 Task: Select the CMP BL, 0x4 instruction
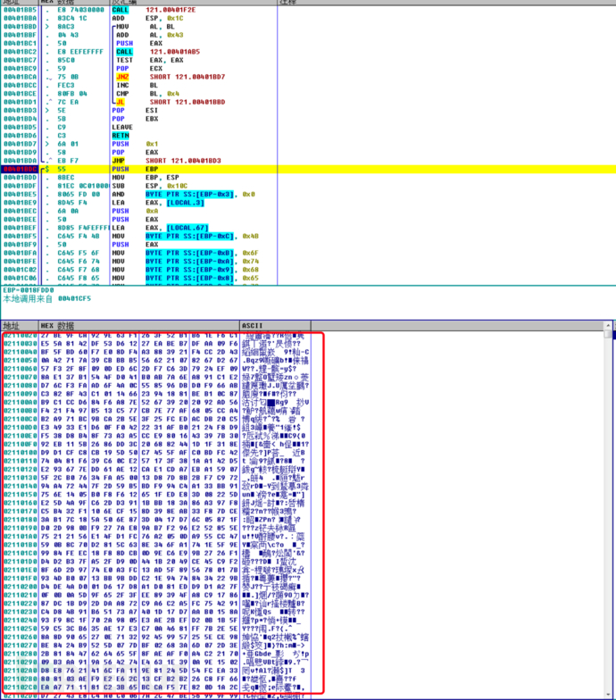coord(147,94)
